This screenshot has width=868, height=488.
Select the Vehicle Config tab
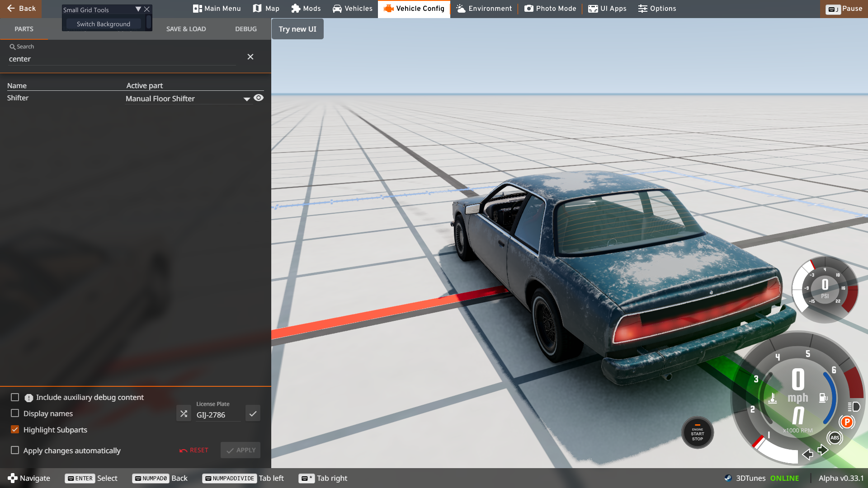pyautogui.click(x=414, y=9)
